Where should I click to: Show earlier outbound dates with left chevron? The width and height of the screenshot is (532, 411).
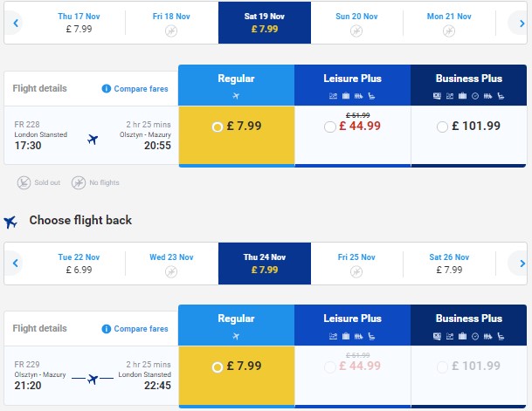(16, 23)
